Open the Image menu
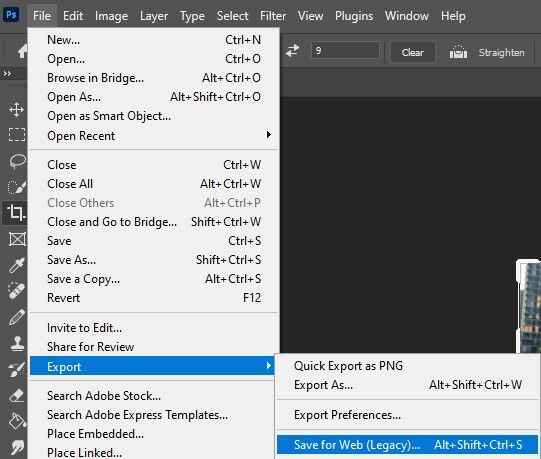Viewport: 541px width, 459px height. pos(111,16)
